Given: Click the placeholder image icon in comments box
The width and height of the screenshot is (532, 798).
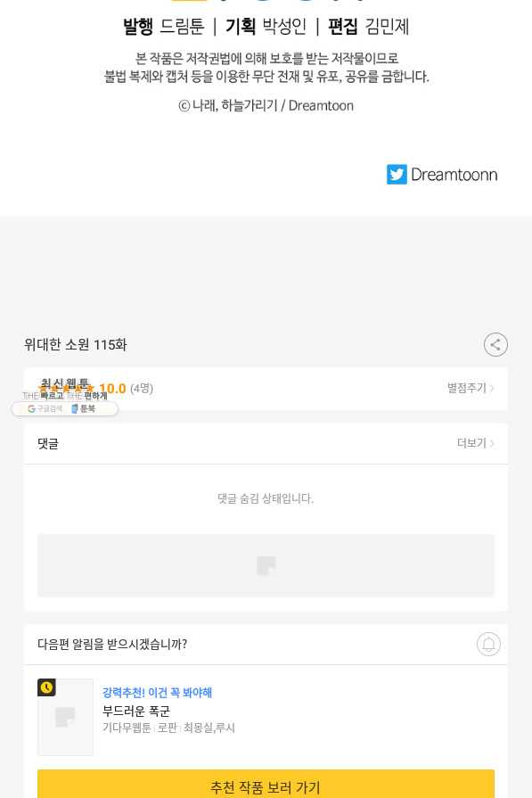Looking at the screenshot, I should click(266, 565).
